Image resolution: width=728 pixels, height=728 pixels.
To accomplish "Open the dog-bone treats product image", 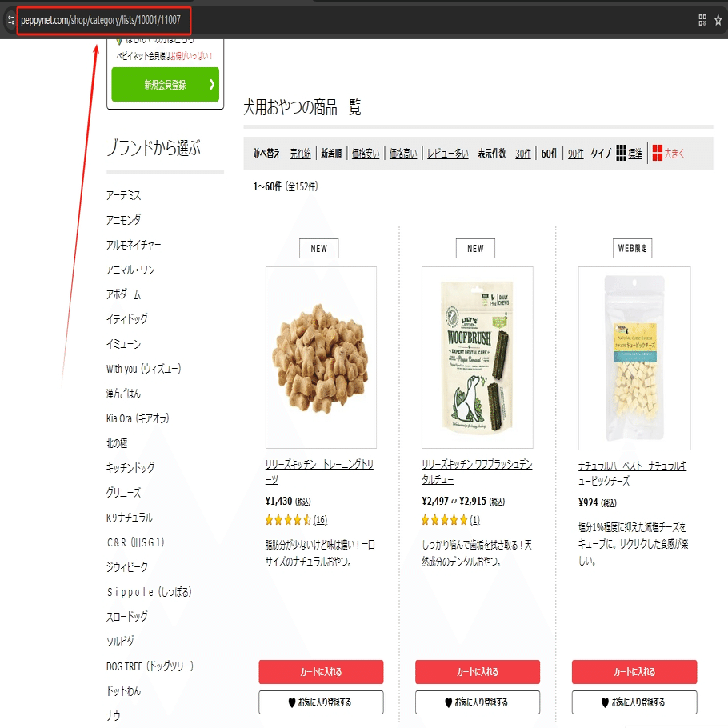I will [321, 358].
